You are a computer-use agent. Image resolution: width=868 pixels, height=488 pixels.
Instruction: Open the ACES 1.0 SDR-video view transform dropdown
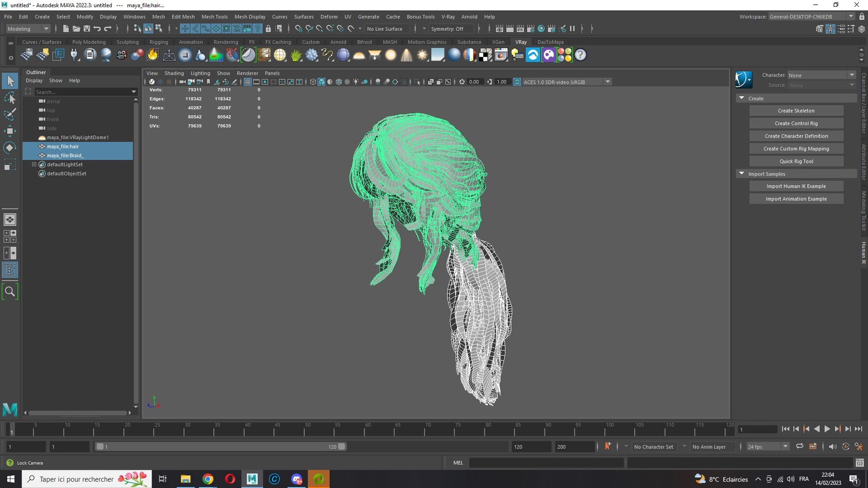567,82
